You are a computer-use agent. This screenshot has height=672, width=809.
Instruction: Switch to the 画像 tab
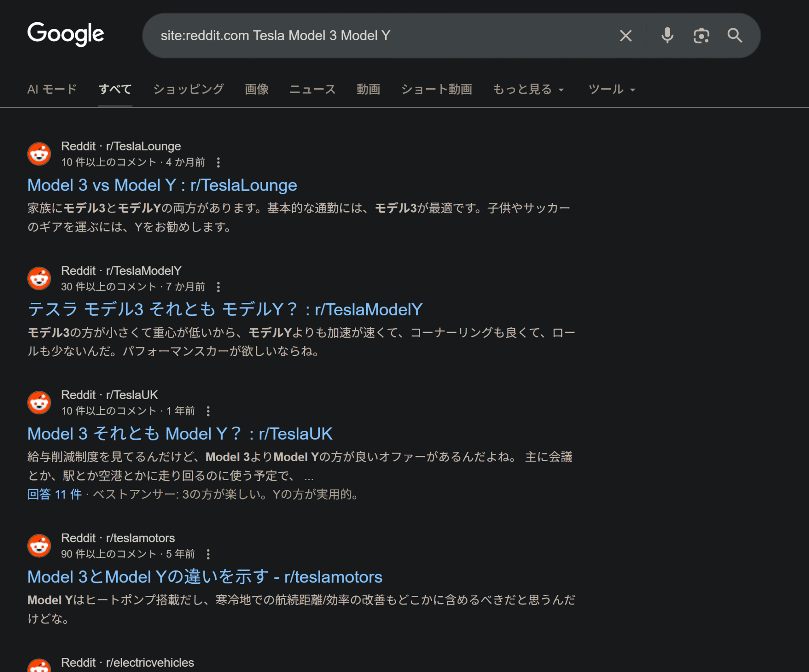(x=257, y=89)
